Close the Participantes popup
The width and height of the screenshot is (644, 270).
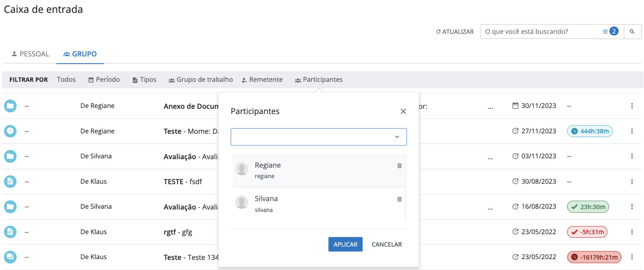403,112
